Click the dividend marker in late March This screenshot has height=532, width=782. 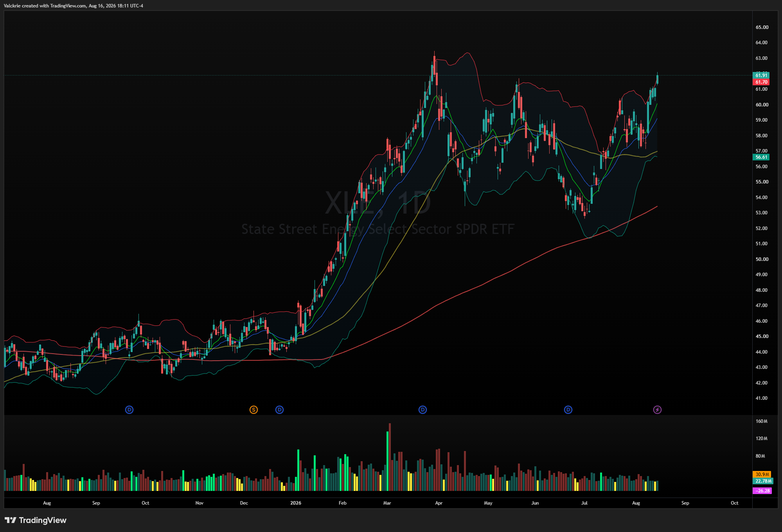point(422,410)
